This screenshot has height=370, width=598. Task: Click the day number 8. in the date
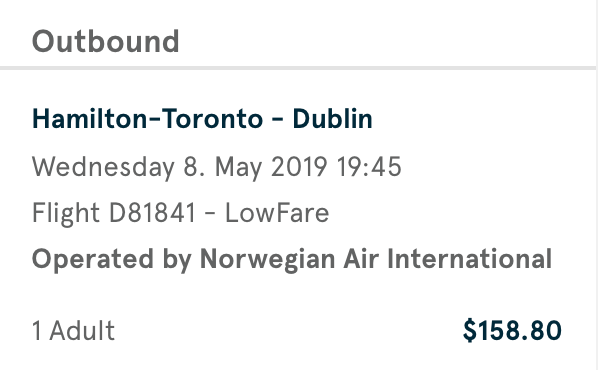coord(194,167)
